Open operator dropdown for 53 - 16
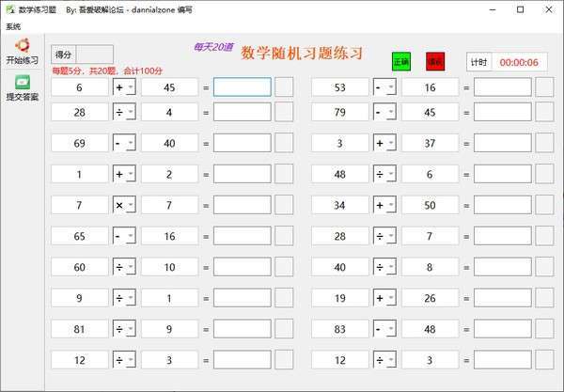Viewport: 564px width, 392px height. click(x=384, y=87)
